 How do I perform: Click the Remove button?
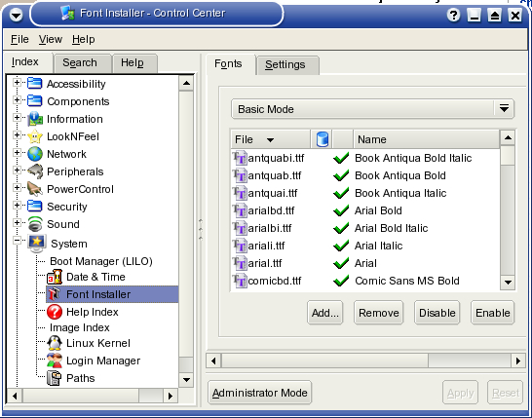tap(379, 313)
